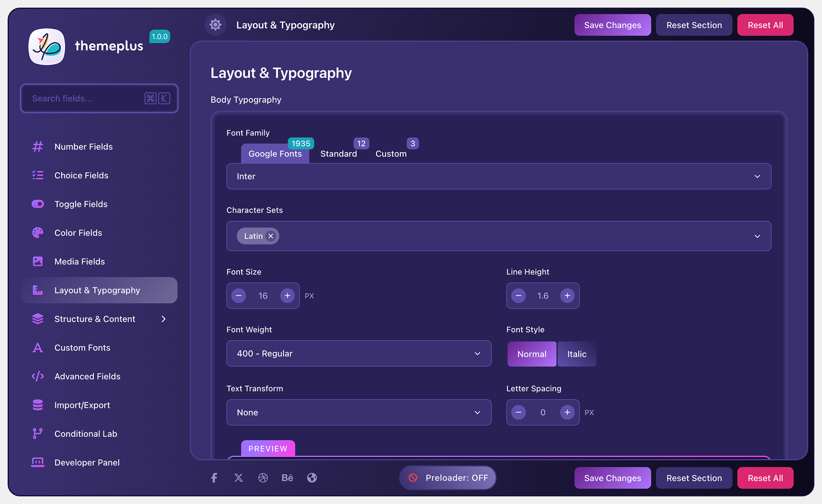
Task: Increase the Line Height value
Action: (x=567, y=296)
